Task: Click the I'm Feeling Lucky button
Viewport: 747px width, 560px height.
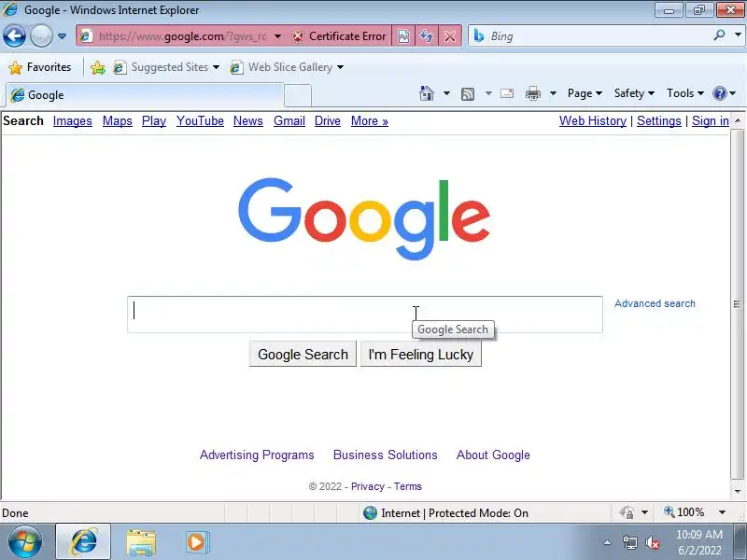Action: pos(421,354)
